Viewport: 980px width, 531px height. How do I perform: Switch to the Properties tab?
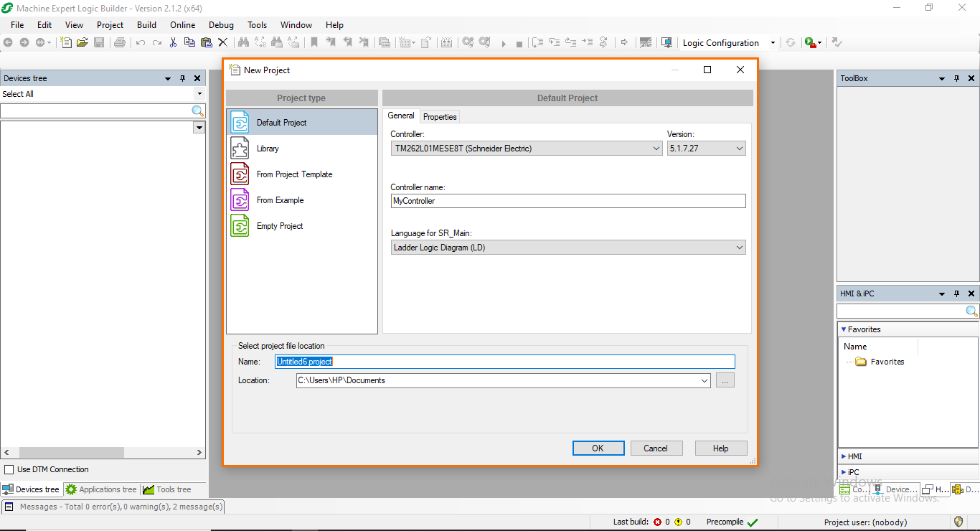tap(440, 117)
